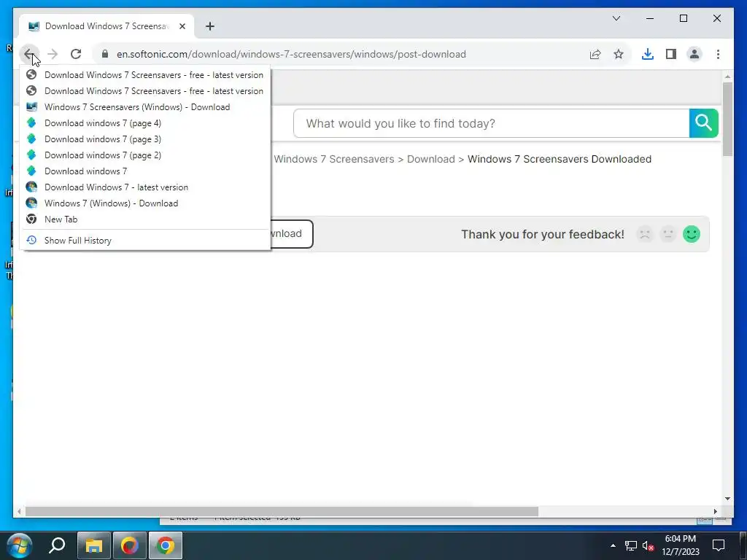Screen dimensions: 747x560
Task: Go back to 'Download windows 7 (page 4)'
Action: pos(145,122)
